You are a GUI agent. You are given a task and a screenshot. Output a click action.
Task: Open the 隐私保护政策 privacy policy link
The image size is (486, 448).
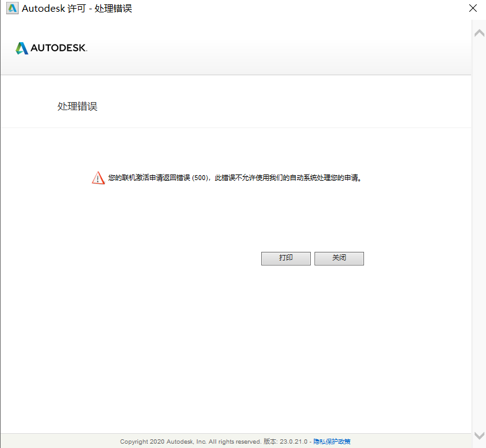tap(332, 441)
